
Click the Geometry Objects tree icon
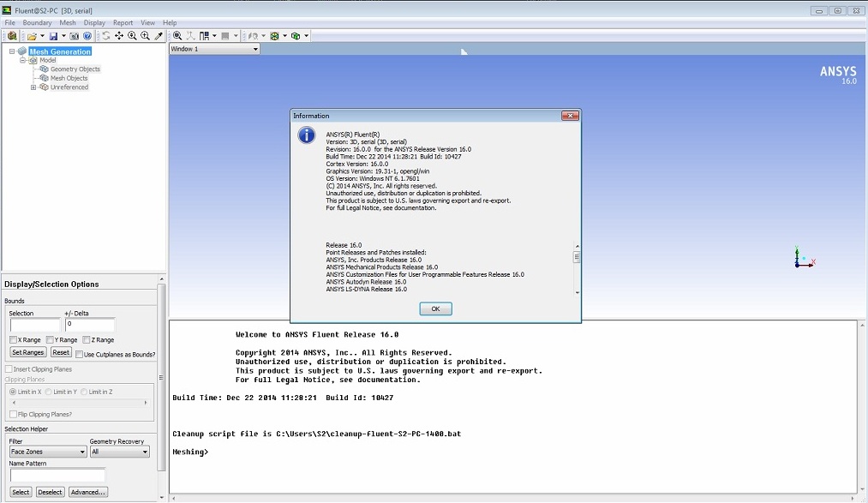tap(45, 69)
